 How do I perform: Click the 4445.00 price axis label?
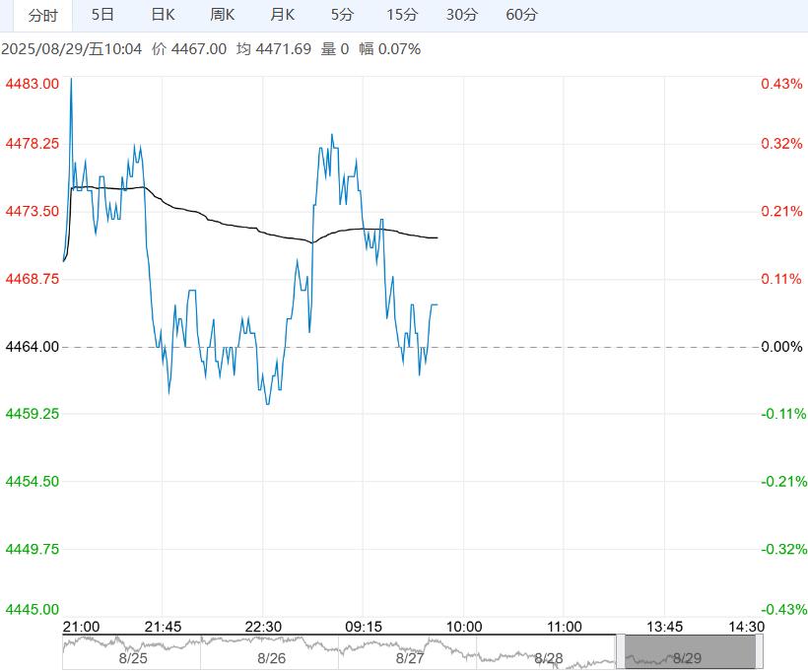point(32,609)
